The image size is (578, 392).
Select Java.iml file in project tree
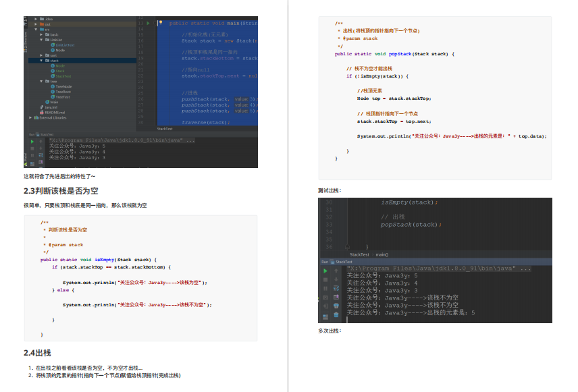pyautogui.click(x=49, y=107)
